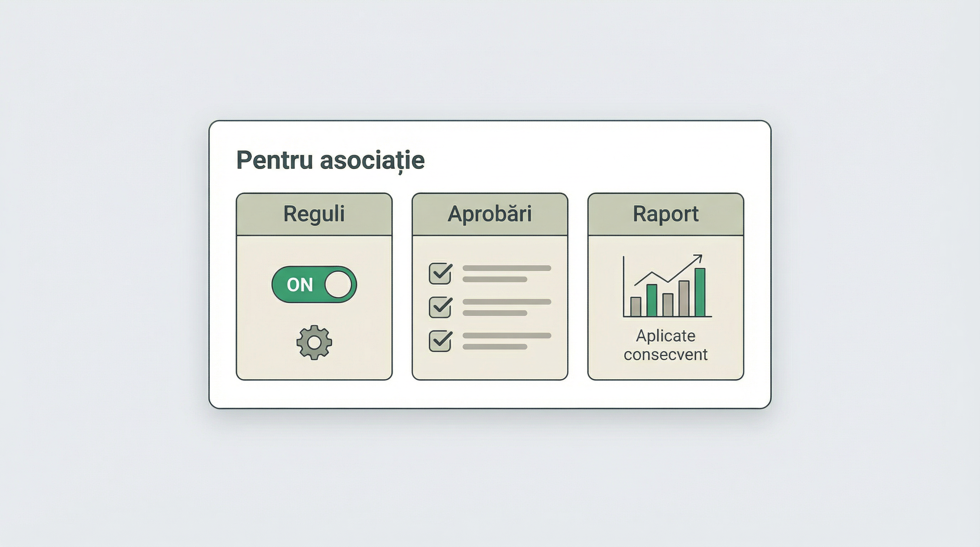Click the checkmark icon of the first approval
Viewport: 980px width, 547px height.
click(x=441, y=273)
